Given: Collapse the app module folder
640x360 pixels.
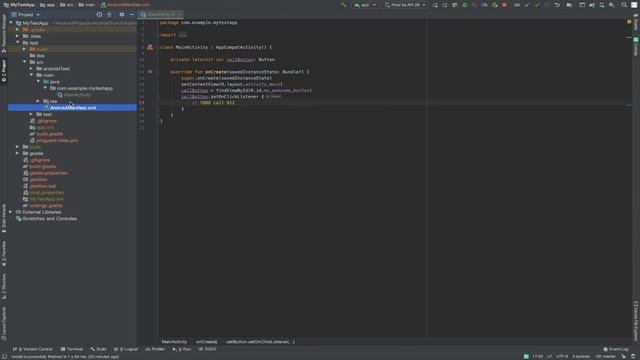Looking at the screenshot, I should 18,42.
